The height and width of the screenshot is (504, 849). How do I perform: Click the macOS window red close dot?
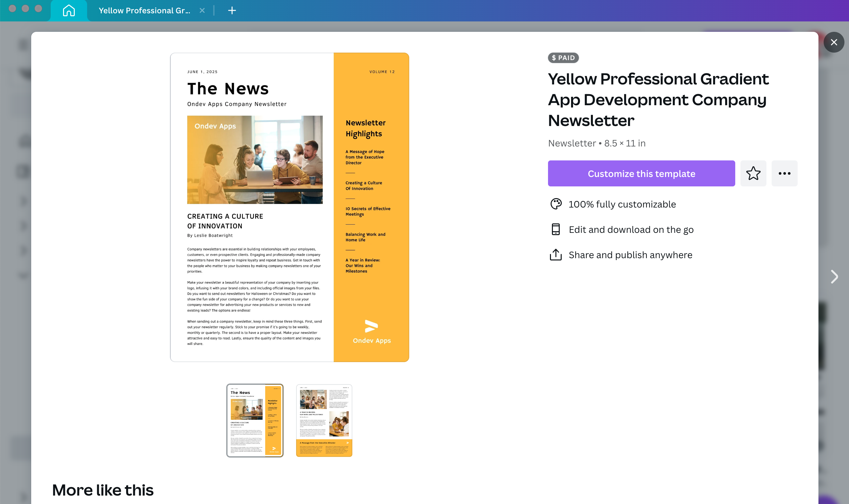[13, 8]
